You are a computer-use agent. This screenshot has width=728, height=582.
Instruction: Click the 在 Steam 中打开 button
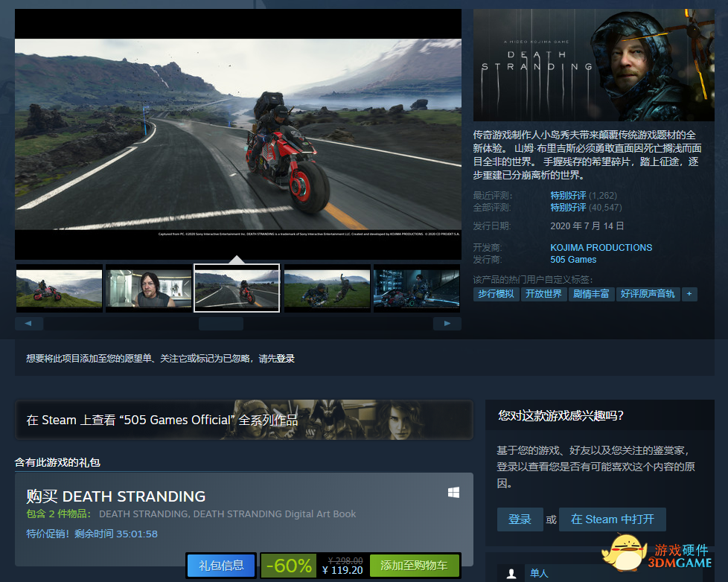[613, 519]
